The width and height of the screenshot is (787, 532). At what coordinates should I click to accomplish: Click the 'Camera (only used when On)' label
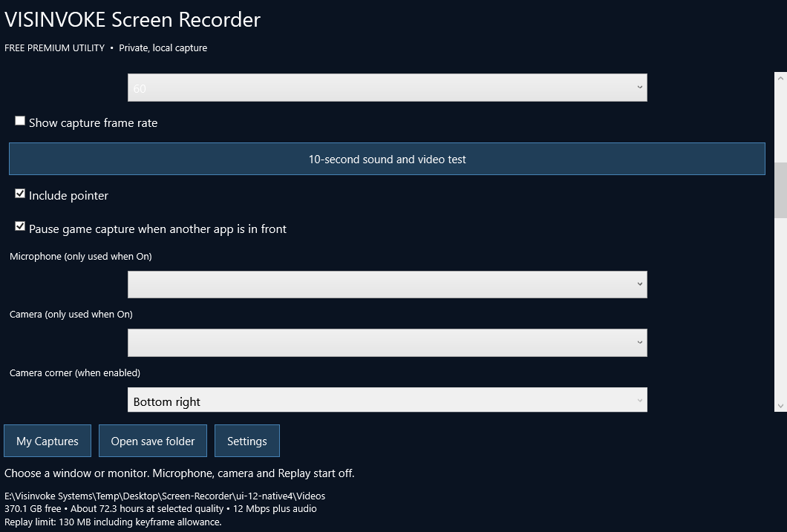pos(71,315)
